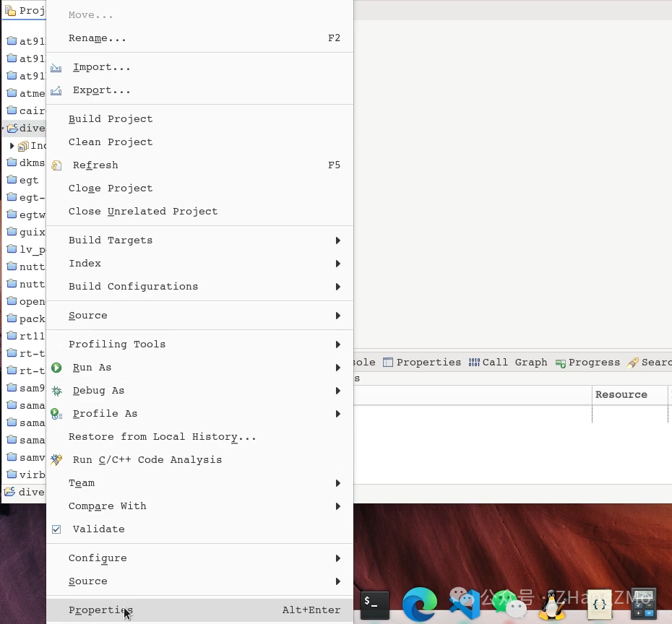Open WeChat from the taskbar

(x=510, y=604)
